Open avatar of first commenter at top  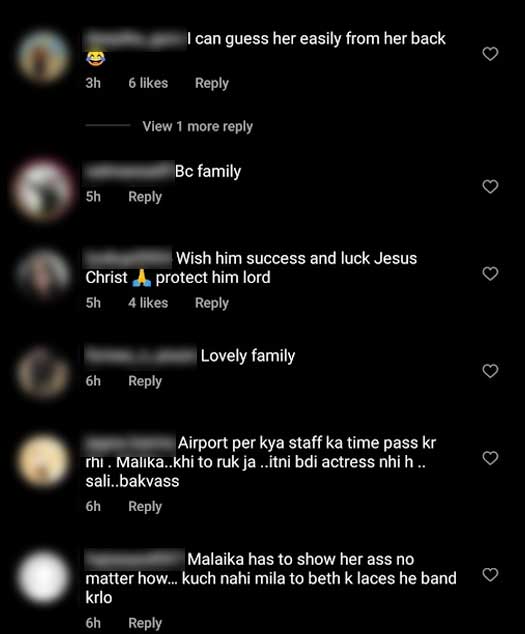click(43, 56)
